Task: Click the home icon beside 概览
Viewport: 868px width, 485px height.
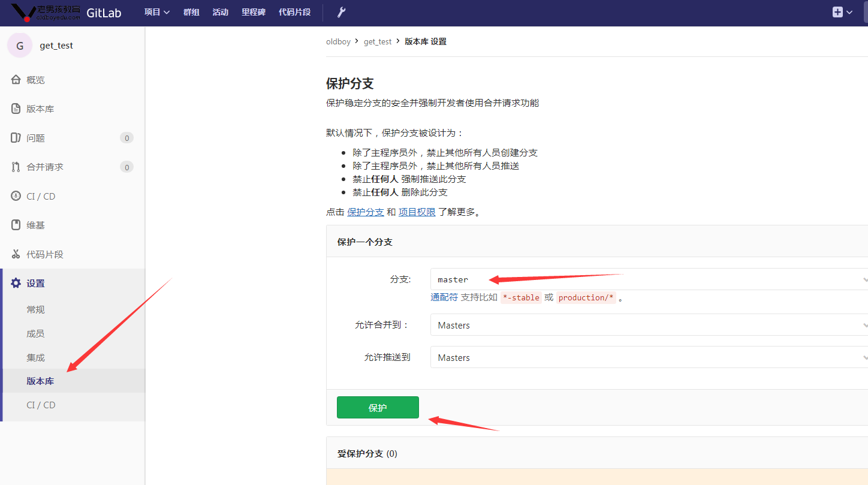Action: point(16,80)
